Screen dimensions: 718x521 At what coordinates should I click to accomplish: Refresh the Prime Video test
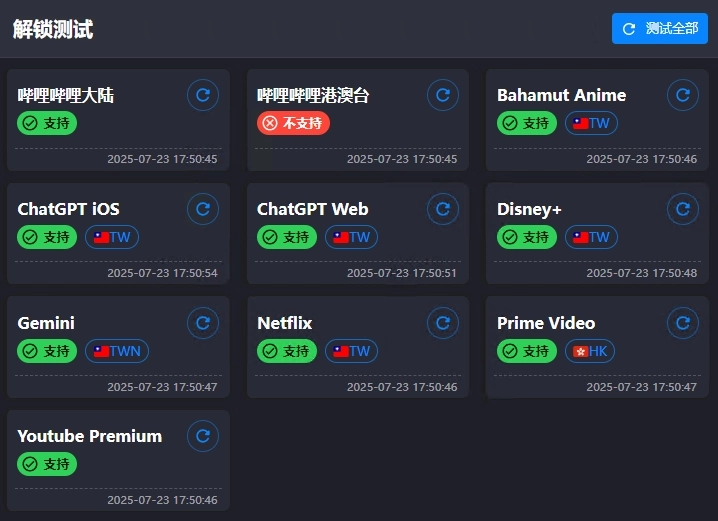pos(683,323)
